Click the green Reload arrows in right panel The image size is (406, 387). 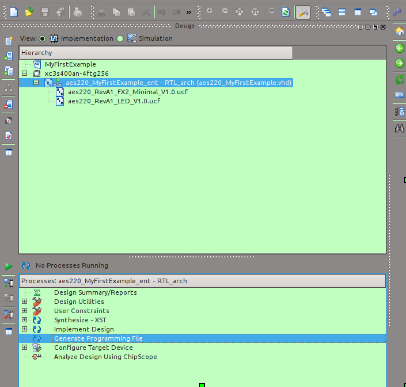399,79
